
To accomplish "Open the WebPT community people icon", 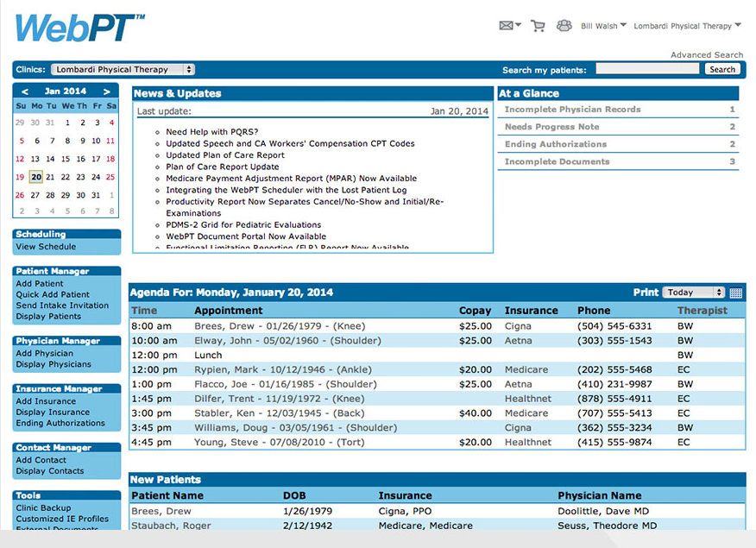I will tap(564, 26).
